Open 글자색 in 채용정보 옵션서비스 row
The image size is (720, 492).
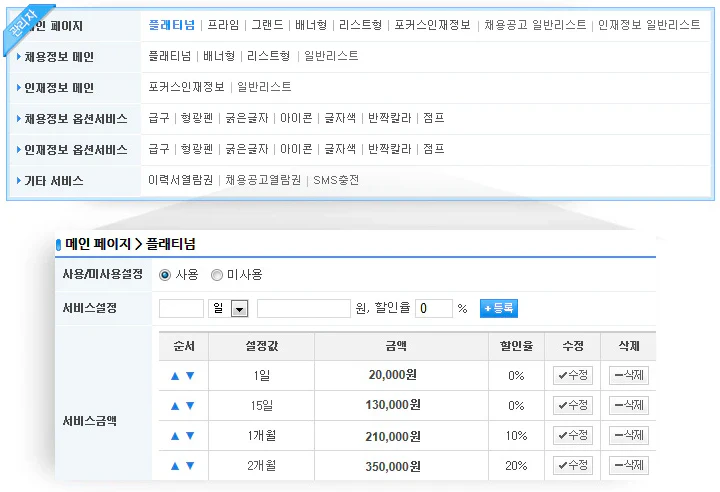click(340, 118)
